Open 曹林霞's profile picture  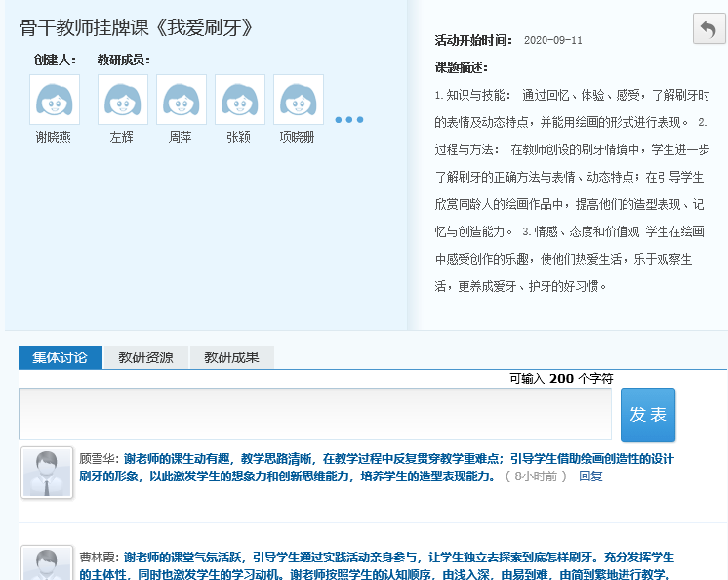point(47,562)
